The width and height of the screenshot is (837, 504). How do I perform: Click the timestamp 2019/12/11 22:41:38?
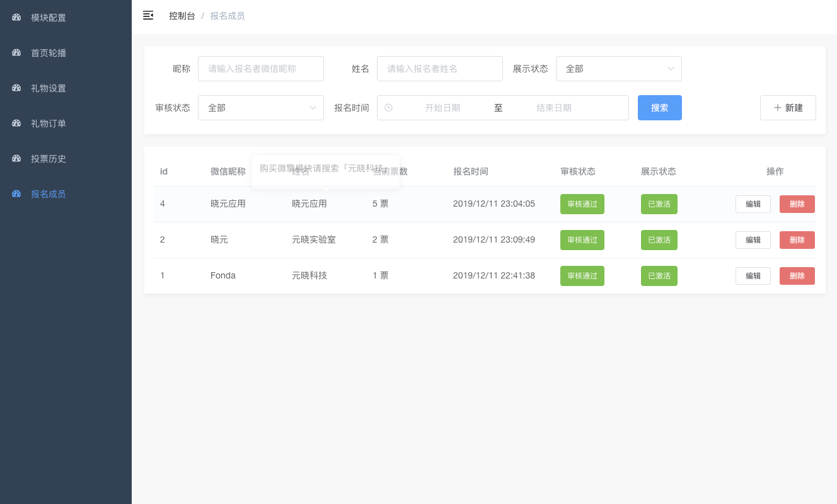[494, 275]
